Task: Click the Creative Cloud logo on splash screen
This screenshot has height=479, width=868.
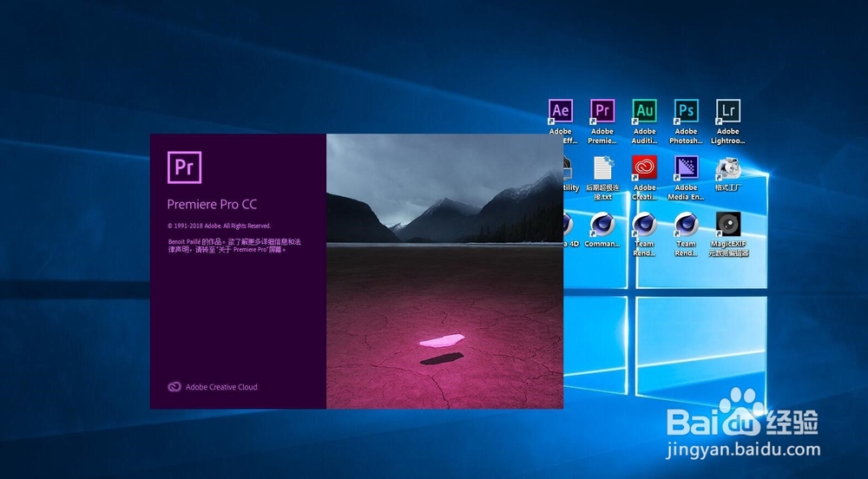Action: coord(174,387)
